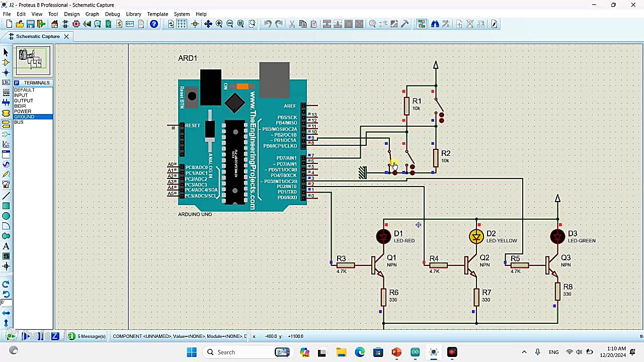This screenshot has width=644, height=362.
Task: Open the Graph menu
Action: click(92, 14)
